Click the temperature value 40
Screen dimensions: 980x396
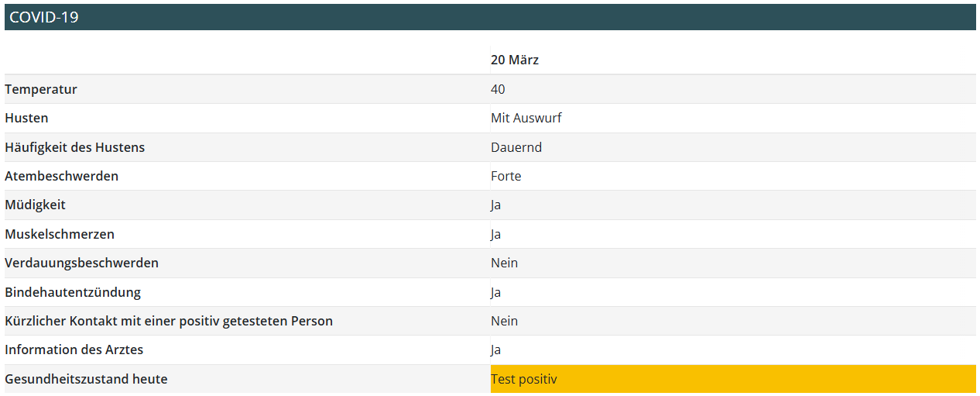point(498,89)
